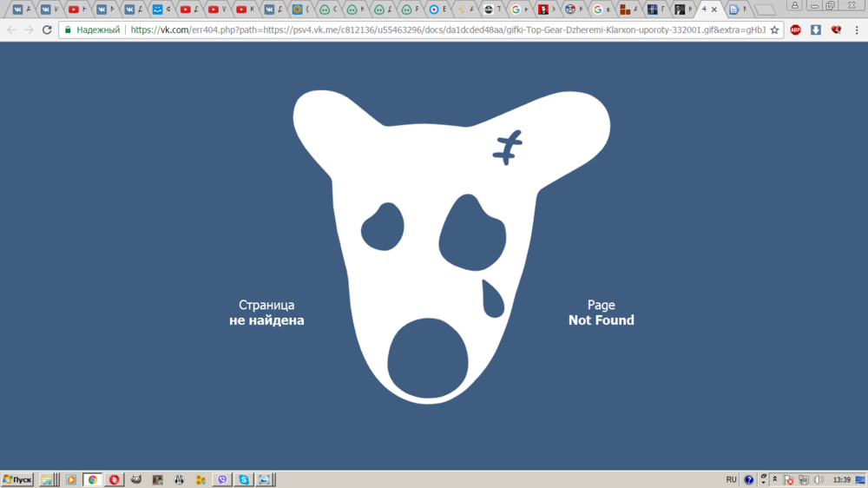This screenshot has width=868, height=488.
Task: Switch to the first YouTube tab
Action: point(75,10)
